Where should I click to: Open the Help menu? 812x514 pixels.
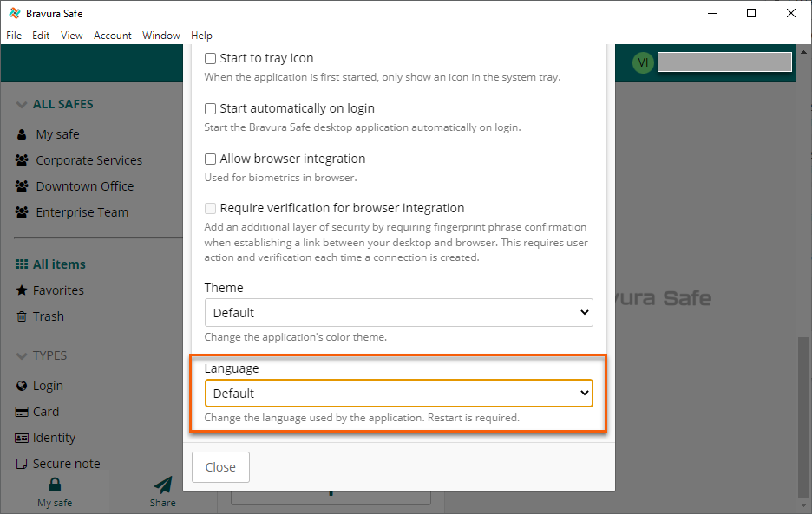201,36
